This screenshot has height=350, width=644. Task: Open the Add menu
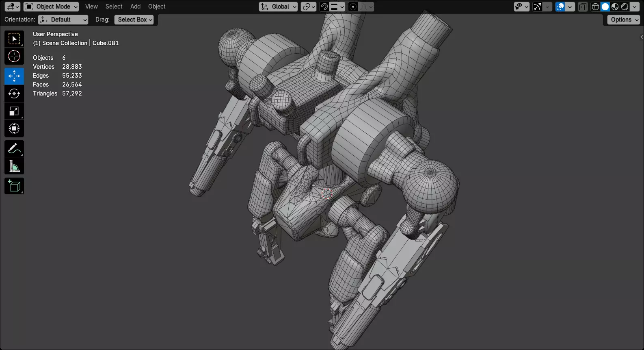135,7
